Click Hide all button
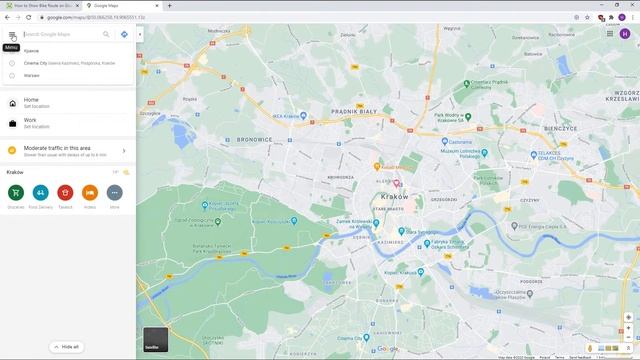This screenshot has height=360, width=640. pyautogui.click(x=67, y=347)
